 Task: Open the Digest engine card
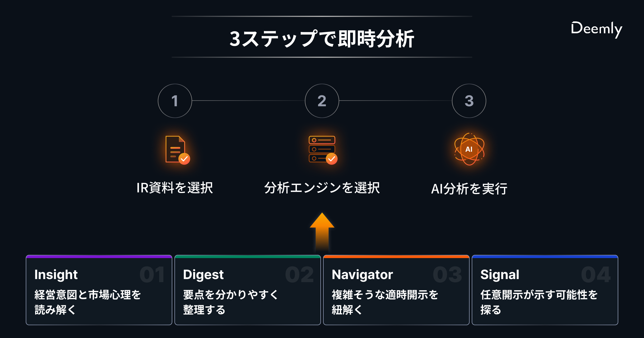(x=248, y=290)
